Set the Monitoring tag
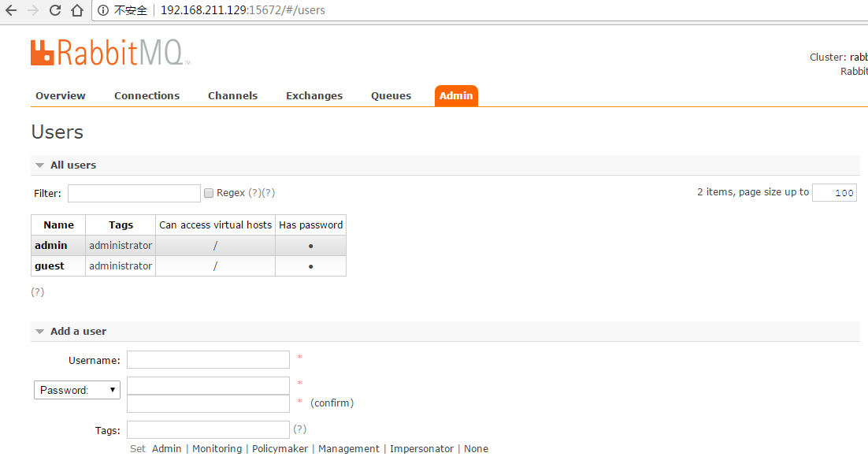868x464 pixels. coord(217,448)
